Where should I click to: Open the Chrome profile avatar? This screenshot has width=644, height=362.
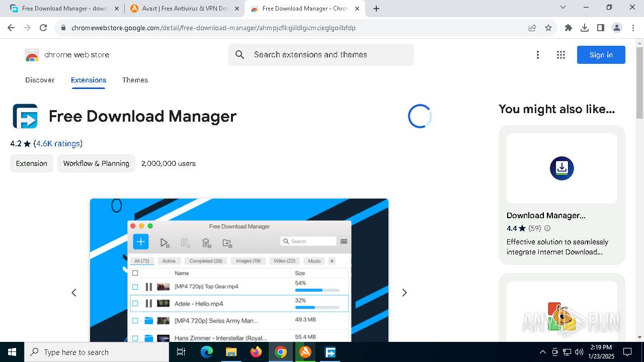(x=617, y=28)
